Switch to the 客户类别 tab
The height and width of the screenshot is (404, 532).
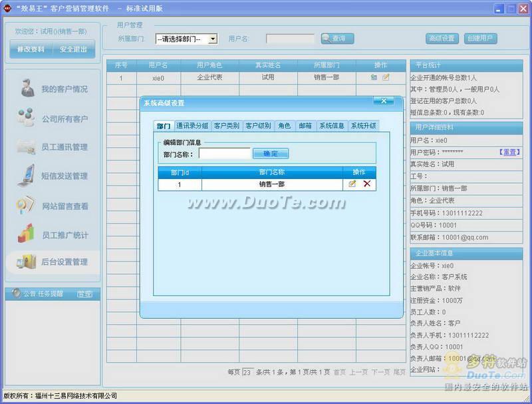pyautogui.click(x=226, y=126)
